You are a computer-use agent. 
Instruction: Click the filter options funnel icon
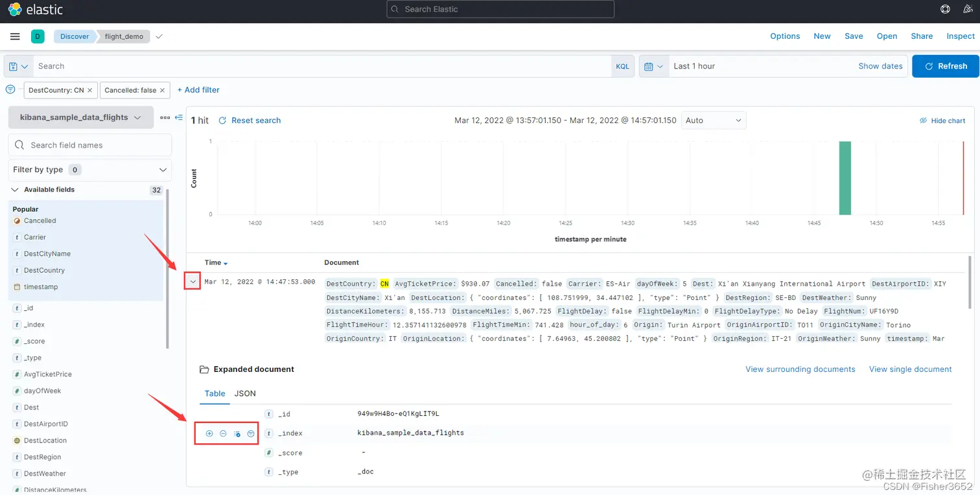point(10,89)
